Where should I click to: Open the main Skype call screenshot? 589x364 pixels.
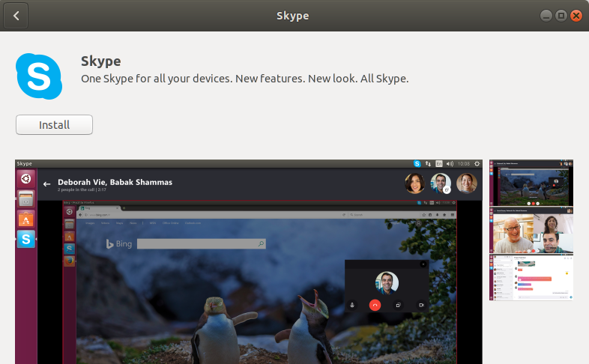point(249,261)
